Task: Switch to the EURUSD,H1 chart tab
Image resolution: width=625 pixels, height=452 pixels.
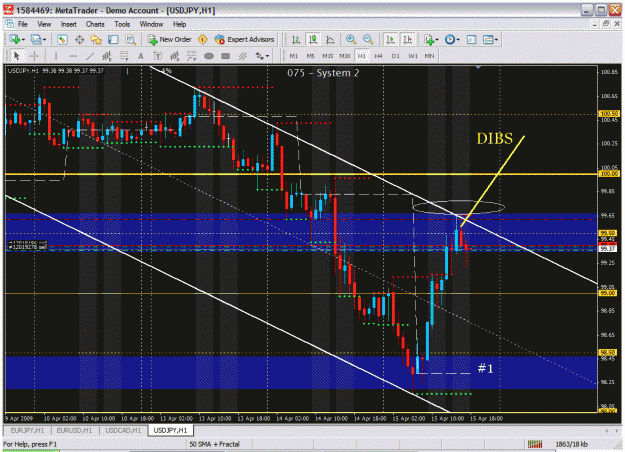Action: [x=75, y=430]
